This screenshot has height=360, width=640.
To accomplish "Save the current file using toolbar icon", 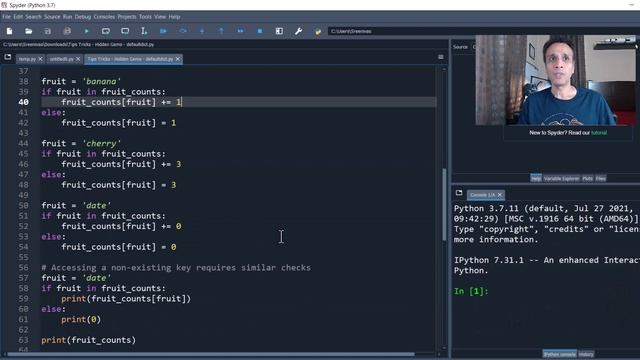I will click(x=48, y=31).
